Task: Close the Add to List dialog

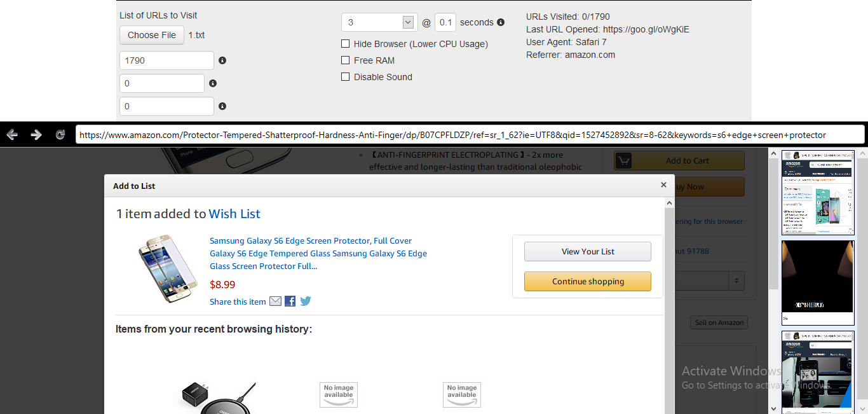Action: click(x=663, y=185)
